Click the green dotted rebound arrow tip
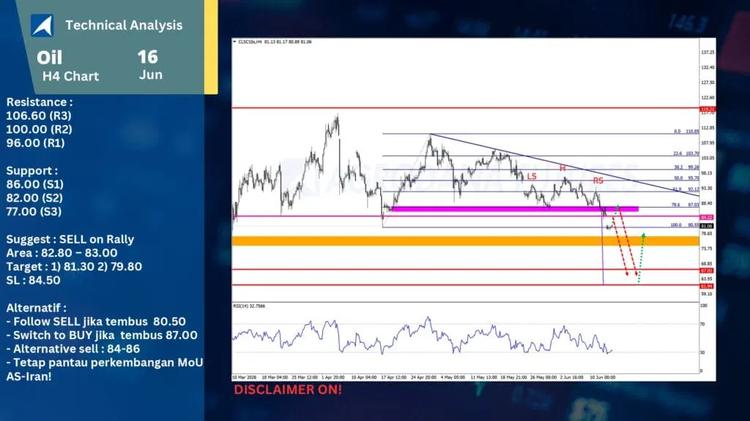This screenshot has width=750, height=421. tap(643, 235)
